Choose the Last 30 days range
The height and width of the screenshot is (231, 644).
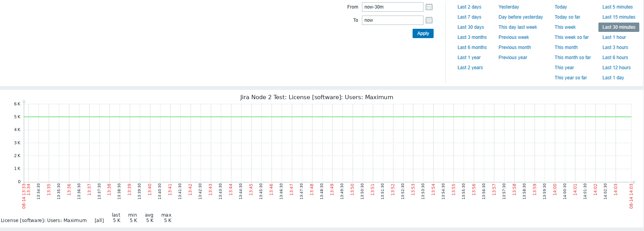pos(471,27)
